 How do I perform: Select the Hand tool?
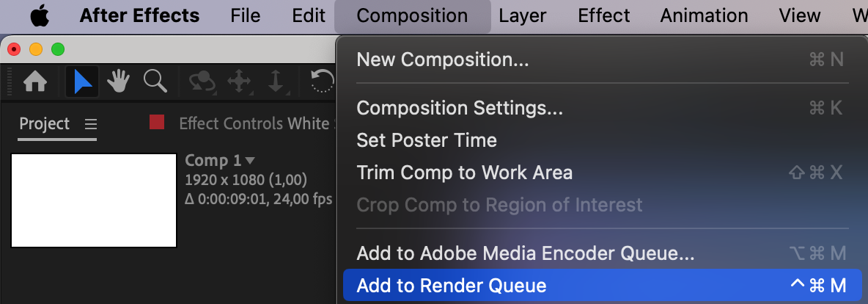click(x=119, y=82)
